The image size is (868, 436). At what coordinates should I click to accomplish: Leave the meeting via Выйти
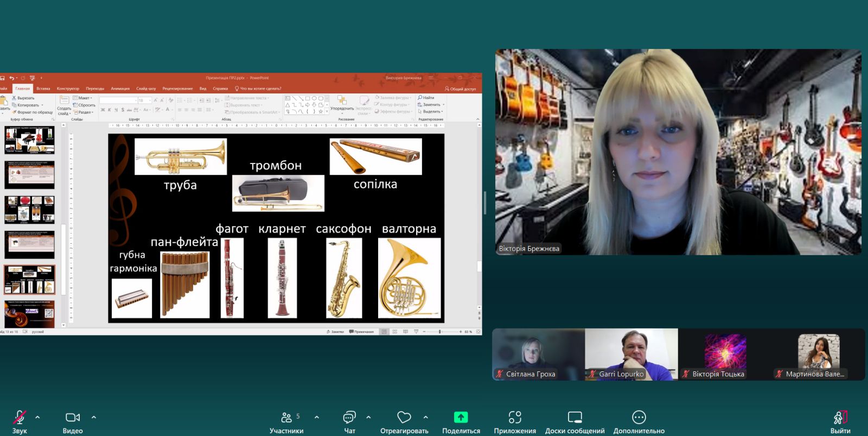tap(840, 418)
